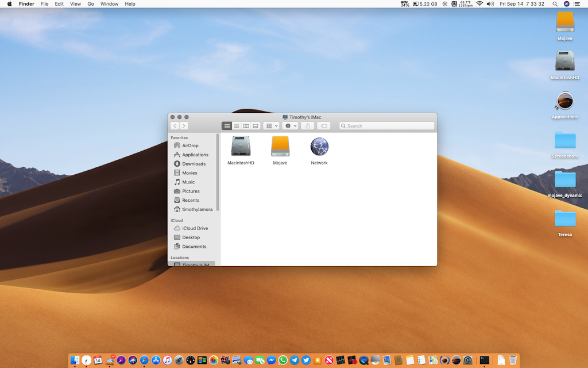Open Documents in the sidebar
This screenshot has width=588, height=368.
[x=193, y=246]
